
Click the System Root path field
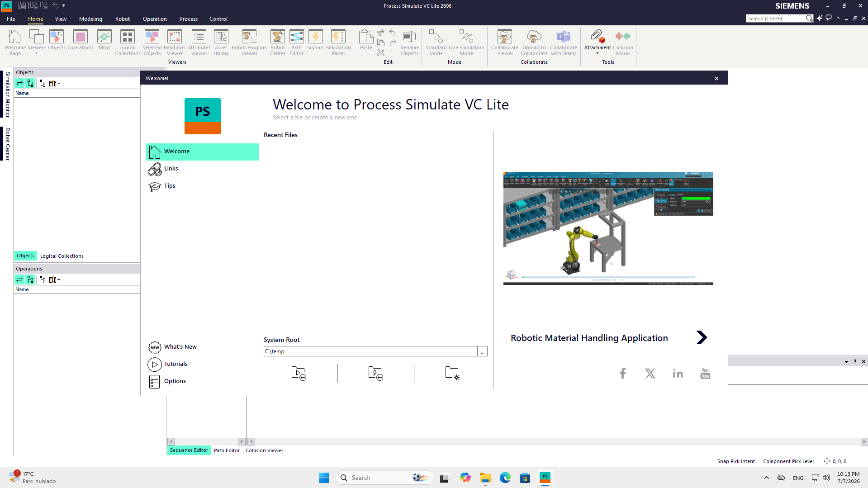click(370, 351)
